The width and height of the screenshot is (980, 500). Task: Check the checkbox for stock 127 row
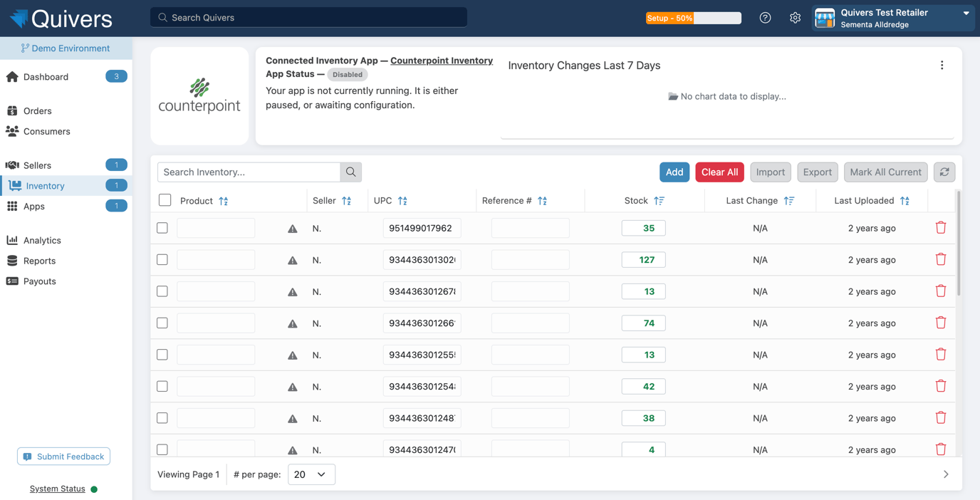tap(162, 260)
